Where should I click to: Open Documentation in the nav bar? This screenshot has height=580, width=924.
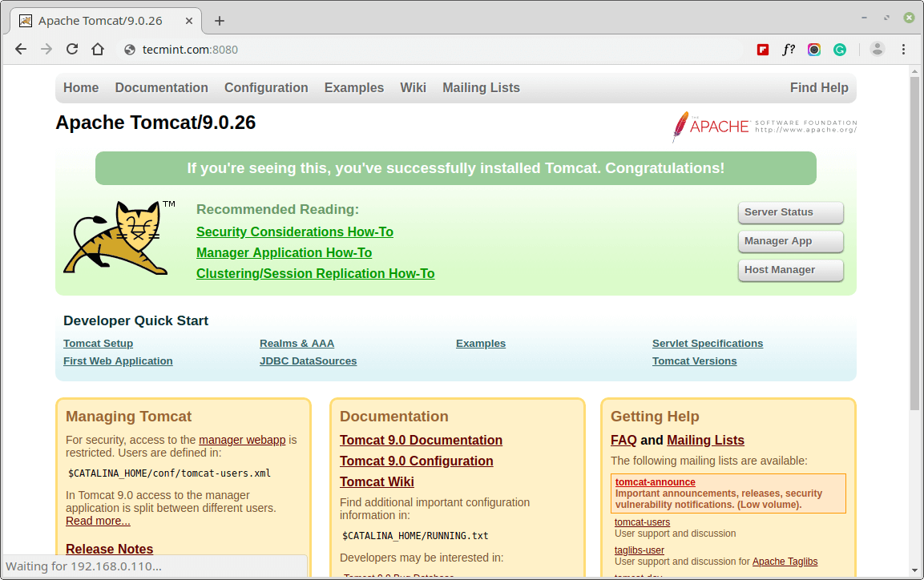click(x=161, y=88)
